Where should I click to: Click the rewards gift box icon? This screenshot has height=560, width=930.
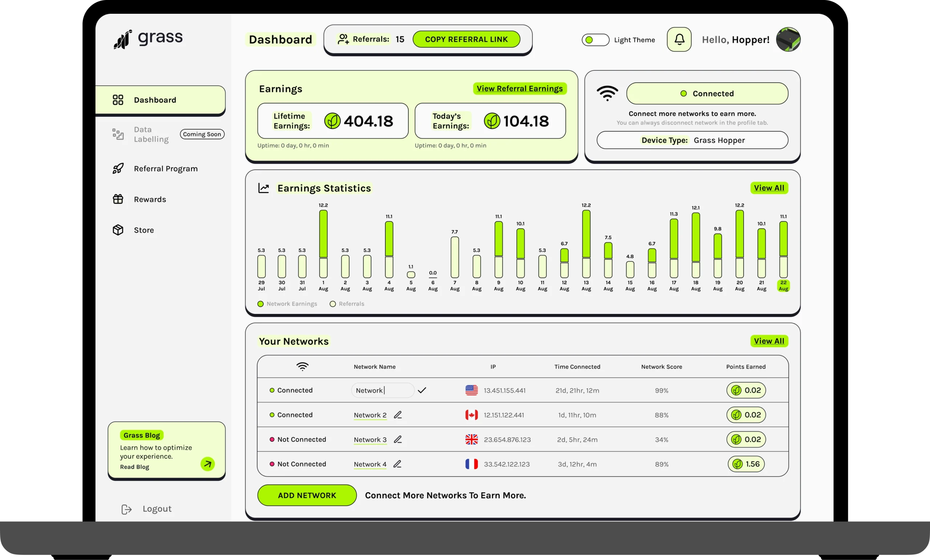point(118,199)
